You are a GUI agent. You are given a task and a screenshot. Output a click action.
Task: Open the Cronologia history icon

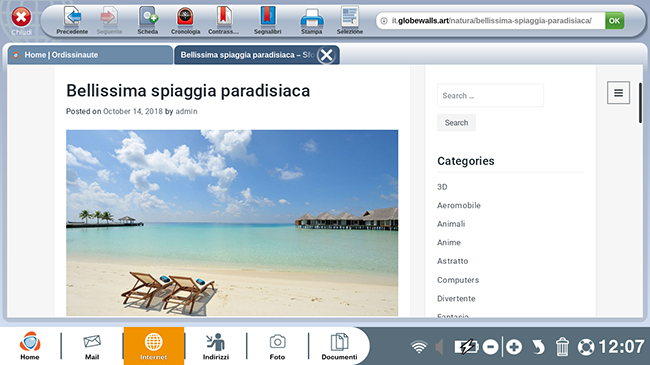pyautogui.click(x=185, y=17)
